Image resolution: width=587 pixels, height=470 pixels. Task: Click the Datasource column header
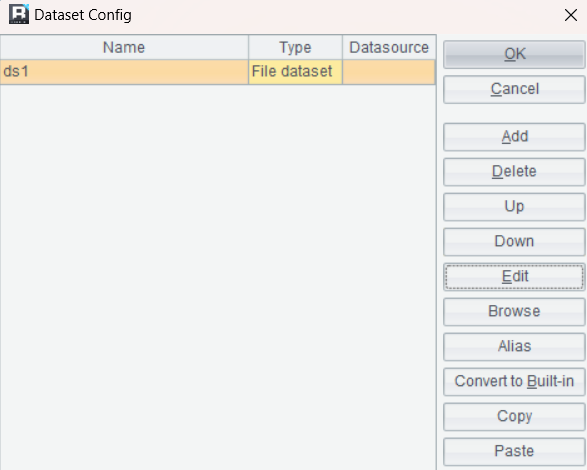[389, 48]
